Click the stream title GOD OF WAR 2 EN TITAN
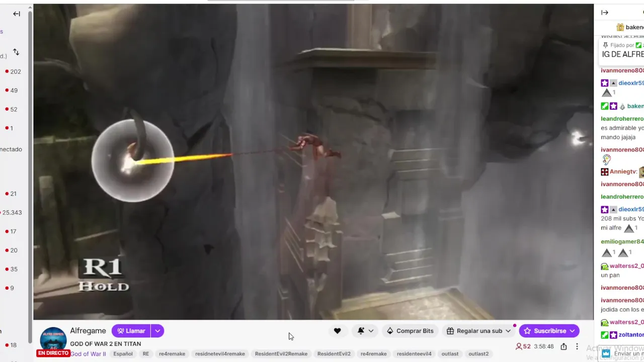The image size is (644, 362). click(106, 344)
